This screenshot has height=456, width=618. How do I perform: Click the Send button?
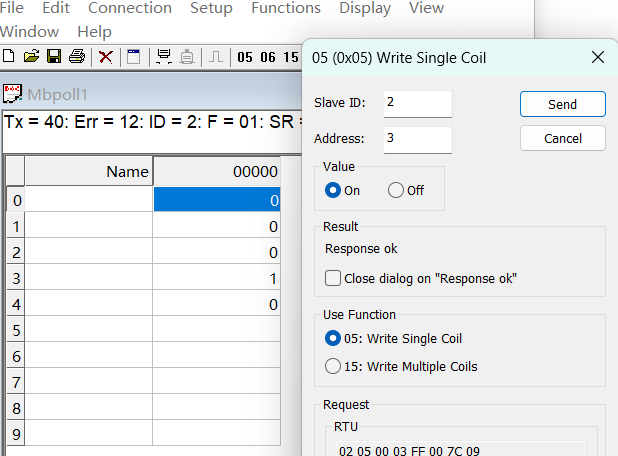pos(562,104)
